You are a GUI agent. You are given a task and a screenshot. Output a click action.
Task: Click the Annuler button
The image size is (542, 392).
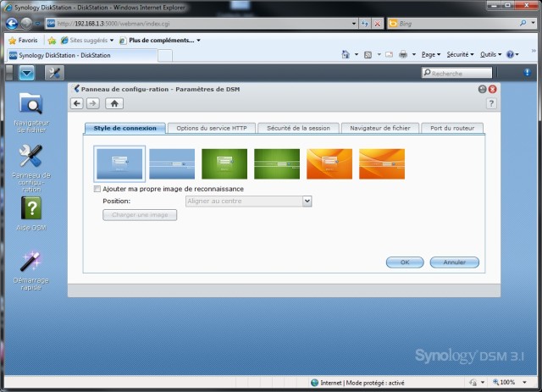point(454,262)
